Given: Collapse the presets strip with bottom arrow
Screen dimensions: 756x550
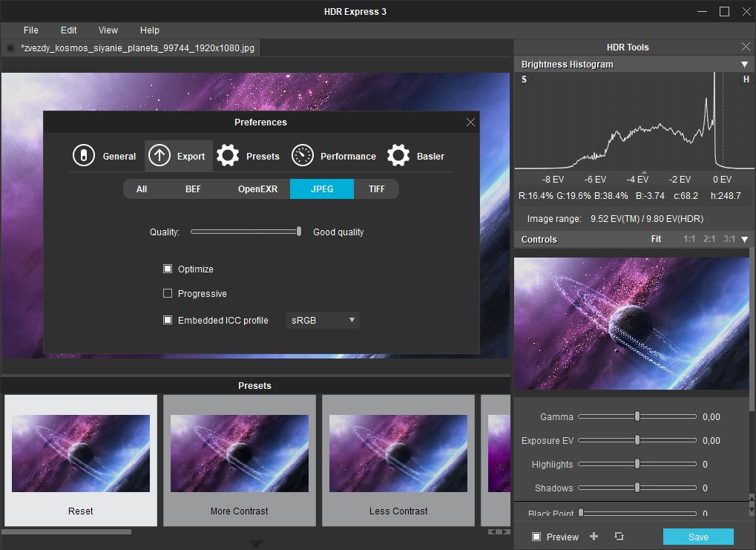Looking at the screenshot, I should [256, 544].
